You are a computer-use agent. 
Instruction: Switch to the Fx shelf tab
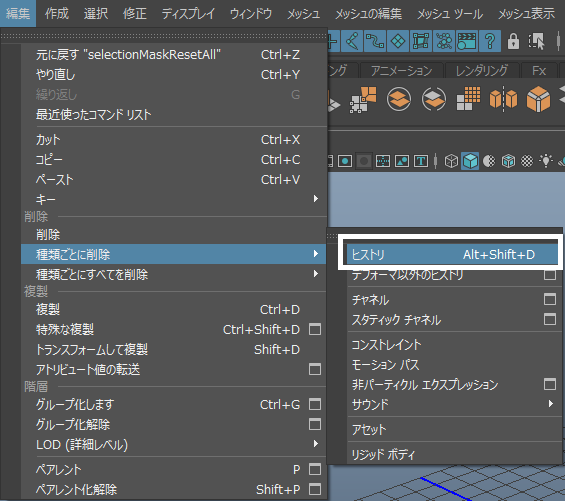[x=539, y=70]
